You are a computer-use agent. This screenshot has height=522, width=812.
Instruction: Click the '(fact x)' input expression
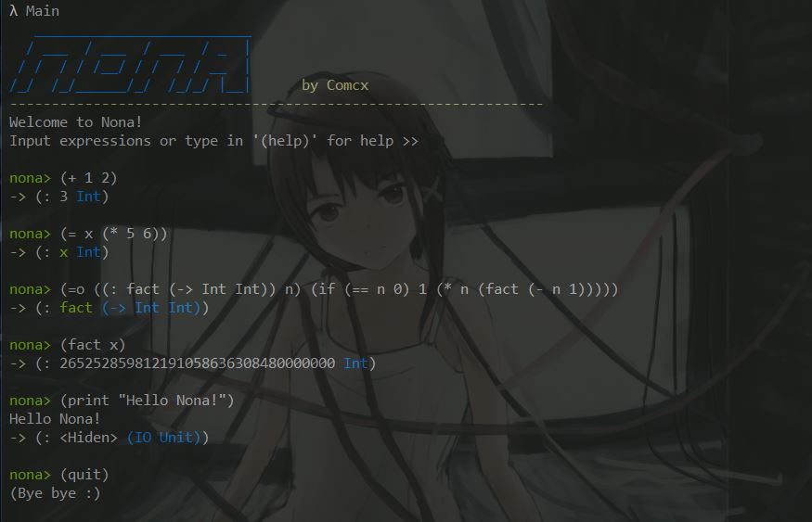pyautogui.click(x=93, y=345)
